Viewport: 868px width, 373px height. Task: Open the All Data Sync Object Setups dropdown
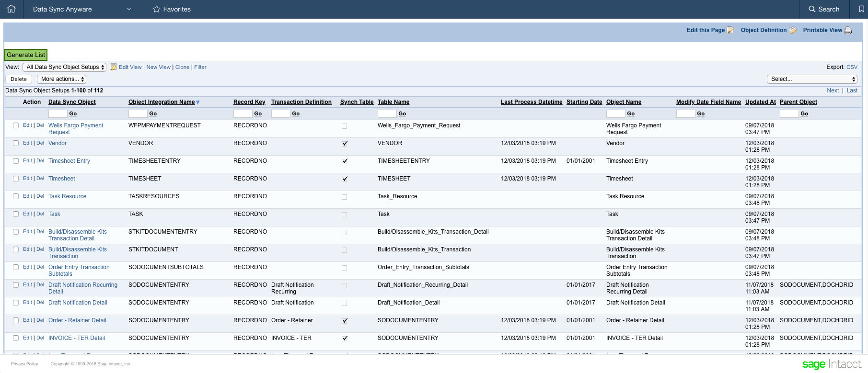(65, 67)
